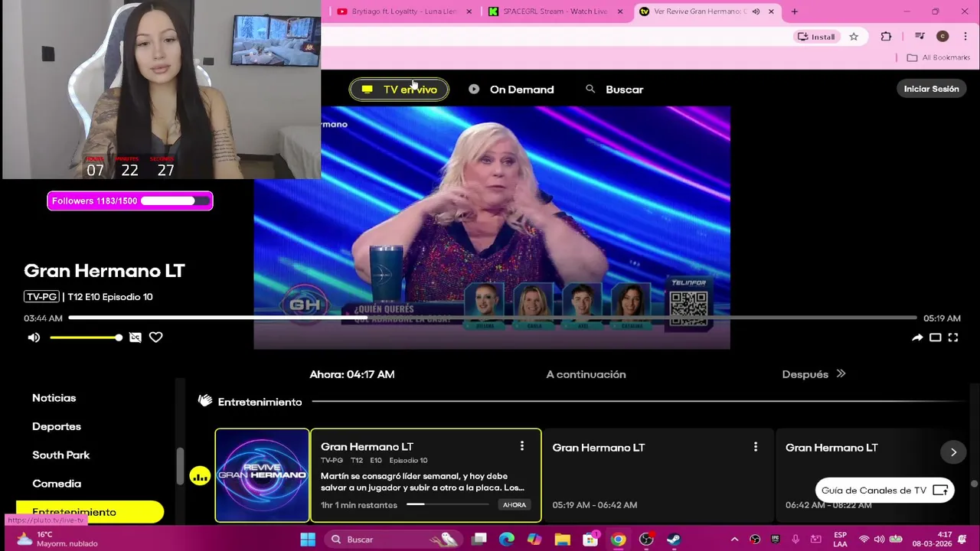The image size is (980, 551).
Task: Switch to On Demand section
Action: [x=511, y=90]
